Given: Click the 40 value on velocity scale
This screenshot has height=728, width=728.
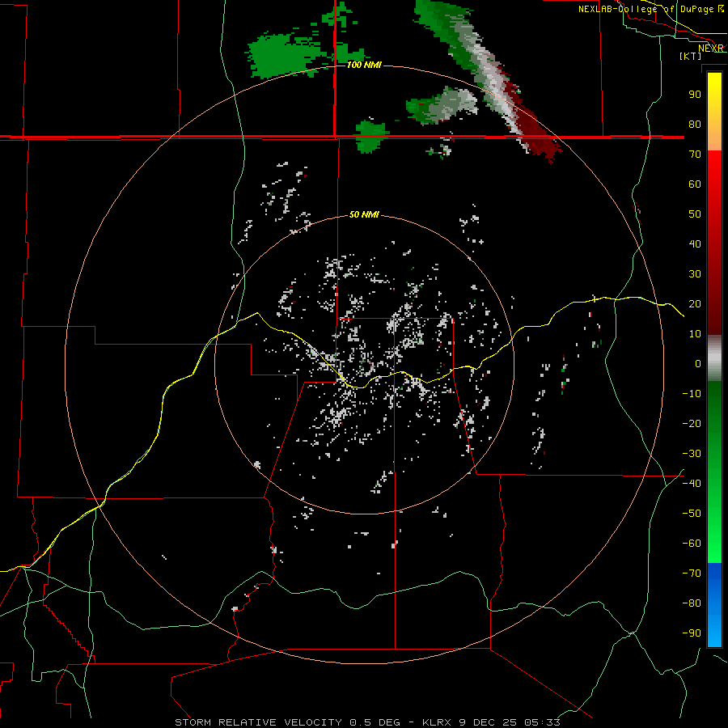Looking at the screenshot, I should 695,244.
